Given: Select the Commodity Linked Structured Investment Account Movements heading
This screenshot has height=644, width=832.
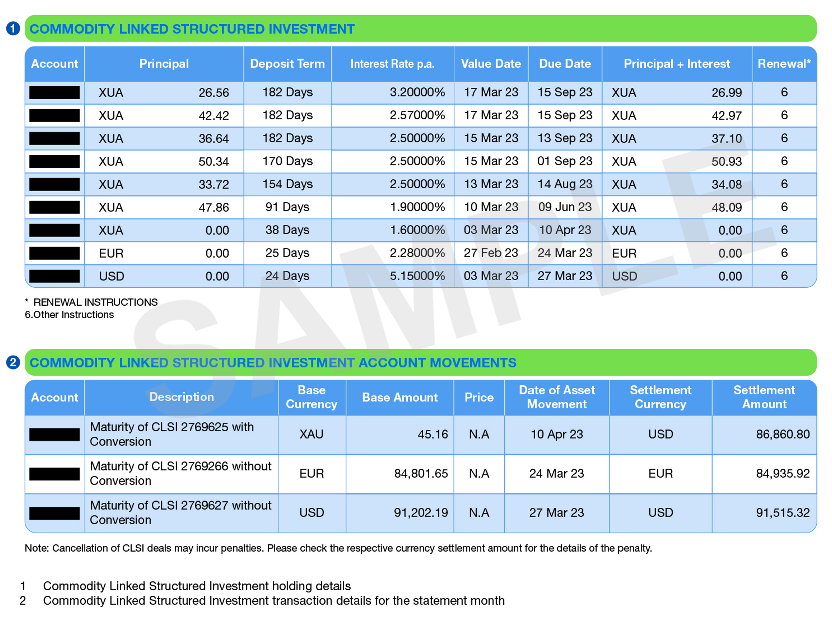Looking at the screenshot, I should (x=273, y=362).
